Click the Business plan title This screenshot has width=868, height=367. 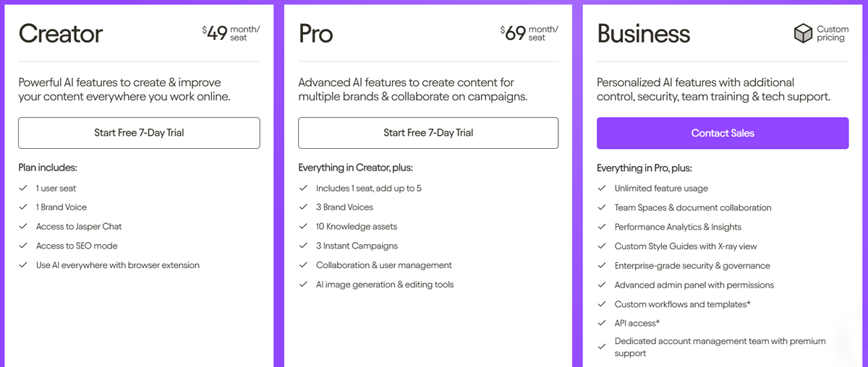pyautogui.click(x=643, y=33)
